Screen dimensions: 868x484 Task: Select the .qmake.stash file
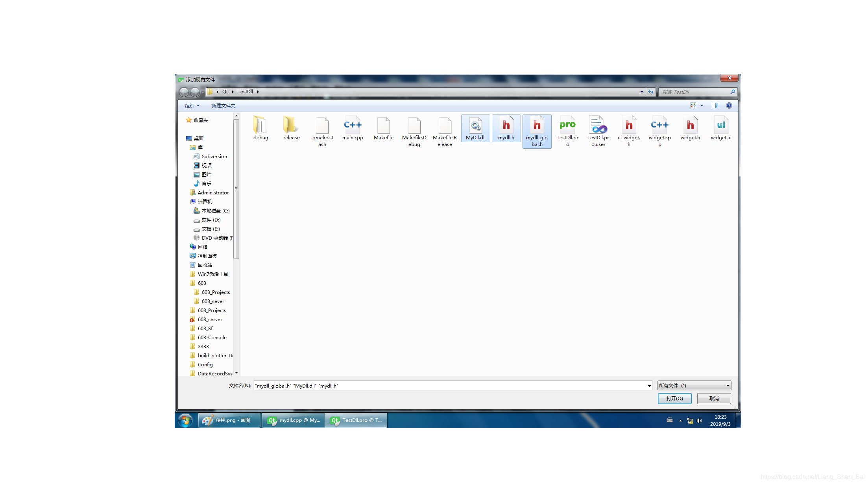click(322, 131)
